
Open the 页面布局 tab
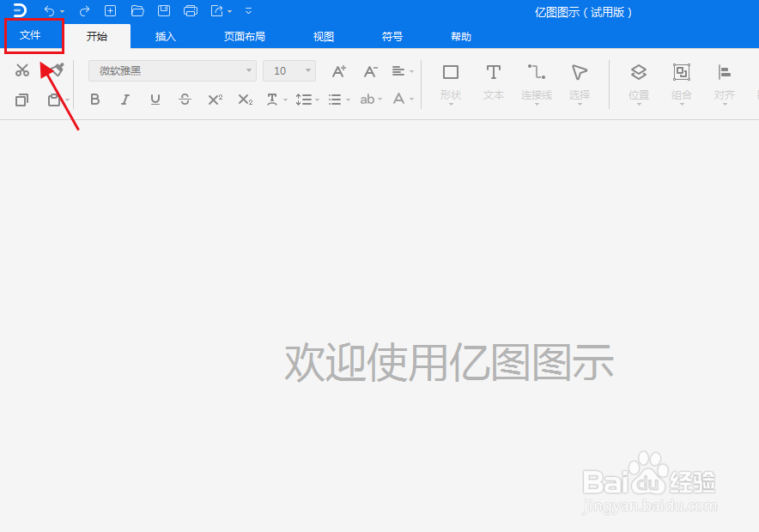(x=245, y=36)
